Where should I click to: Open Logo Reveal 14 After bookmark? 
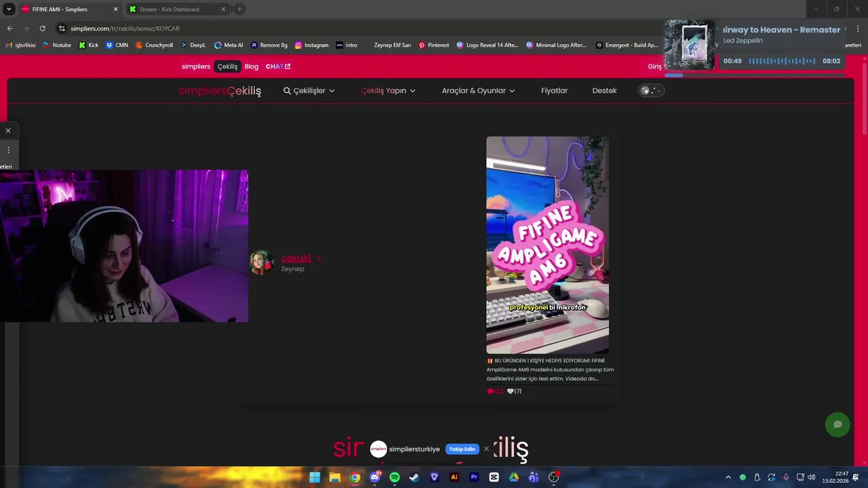click(487, 45)
